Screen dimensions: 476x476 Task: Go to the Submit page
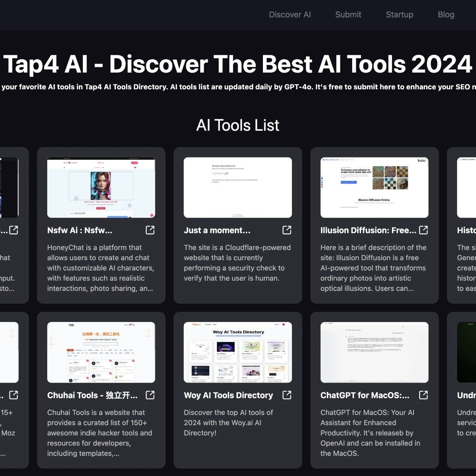pos(348,15)
